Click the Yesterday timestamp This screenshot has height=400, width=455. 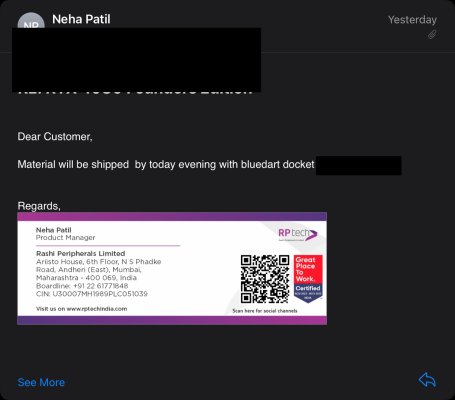point(412,20)
